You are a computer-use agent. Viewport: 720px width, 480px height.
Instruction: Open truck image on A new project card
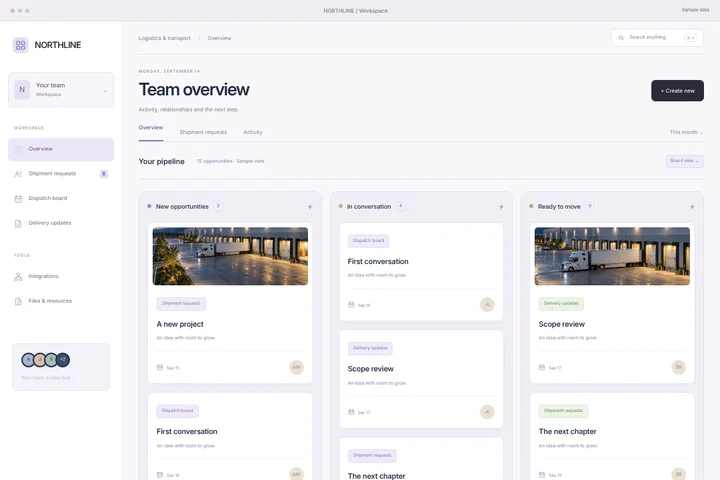pos(230,256)
